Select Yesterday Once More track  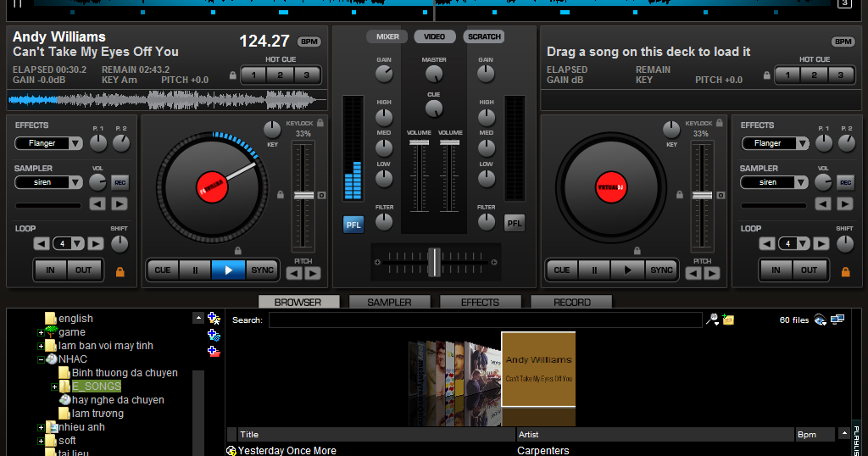287,450
